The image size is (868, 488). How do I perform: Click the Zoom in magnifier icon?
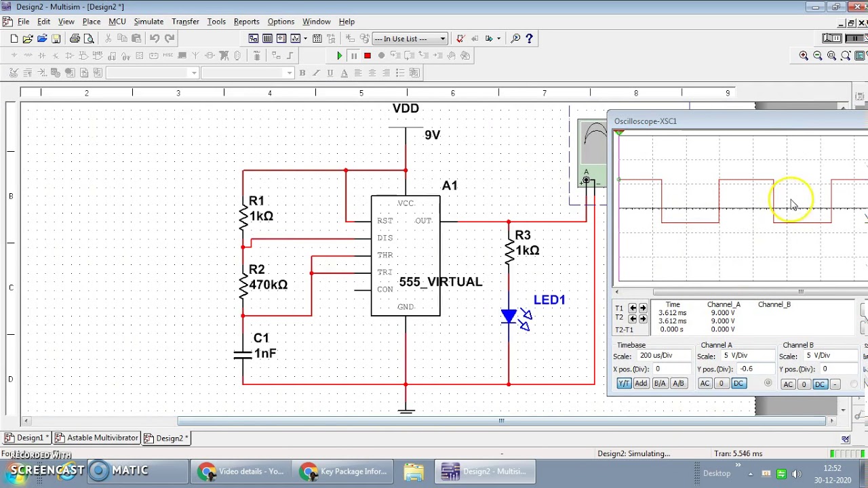[804, 56]
